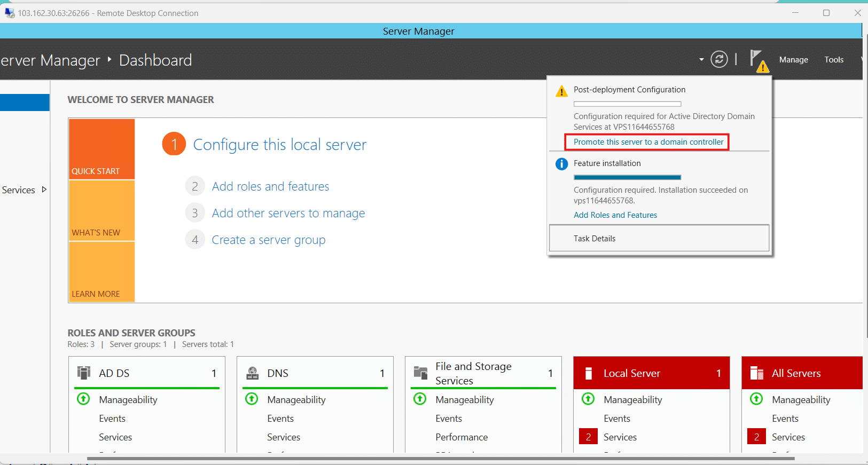Click Local Server Manageability status icon
Image resolution: width=868 pixels, height=465 pixels.
pos(588,399)
